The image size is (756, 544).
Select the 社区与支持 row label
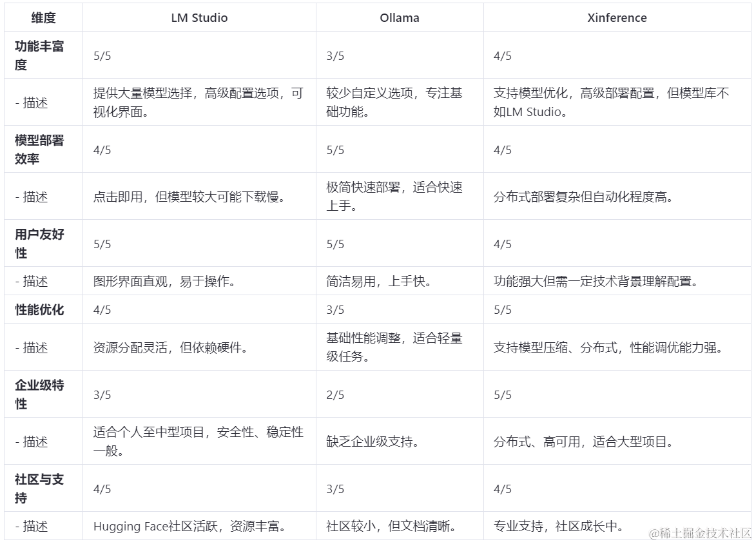tap(39, 489)
